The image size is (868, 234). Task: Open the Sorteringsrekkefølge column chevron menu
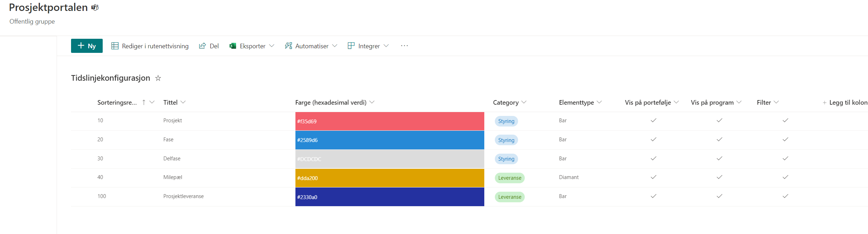(x=152, y=102)
